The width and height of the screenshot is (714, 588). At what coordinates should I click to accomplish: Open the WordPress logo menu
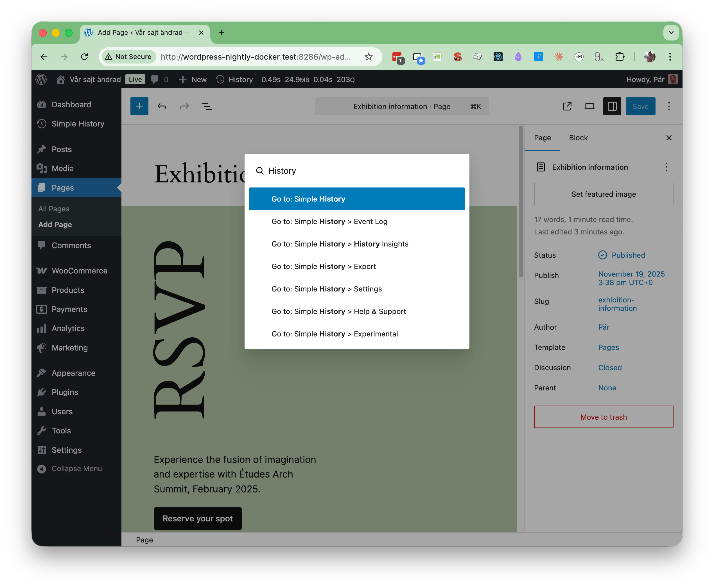pos(41,79)
